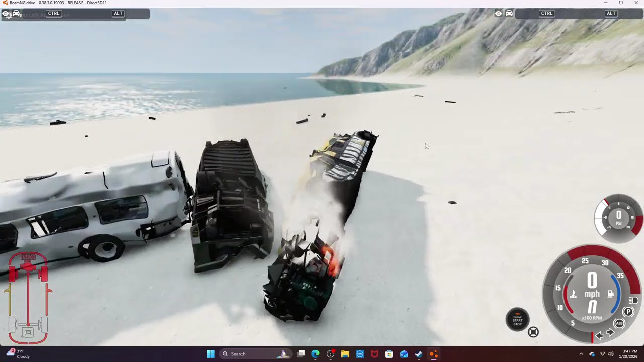Open Wi-Fi network settings in tray

603,354
